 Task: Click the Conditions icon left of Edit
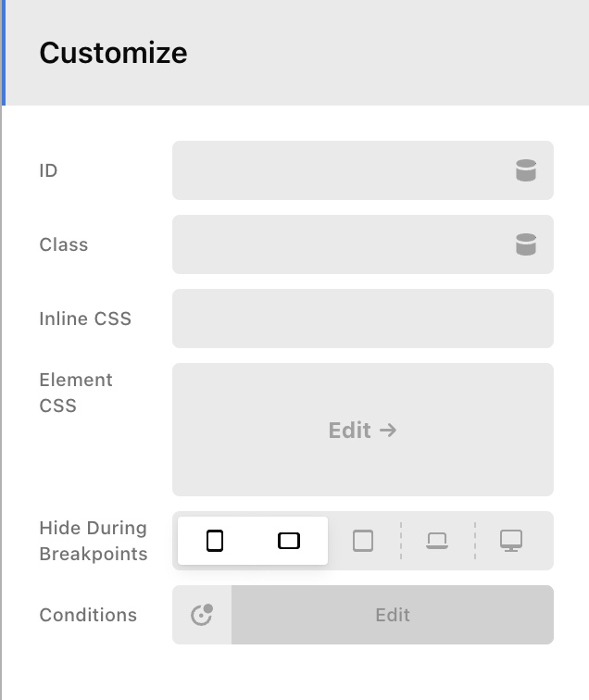[202, 615]
